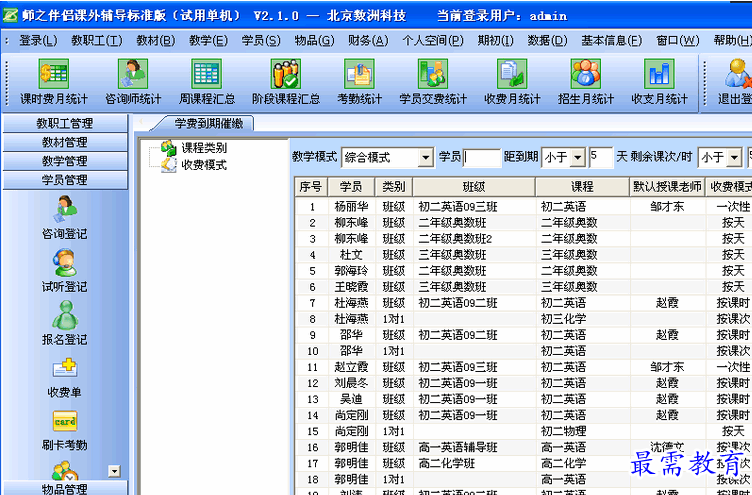This screenshot has height=495, width=752.
Task: Open 刷卡考勤 sidebar icon
Action: click(x=65, y=429)
